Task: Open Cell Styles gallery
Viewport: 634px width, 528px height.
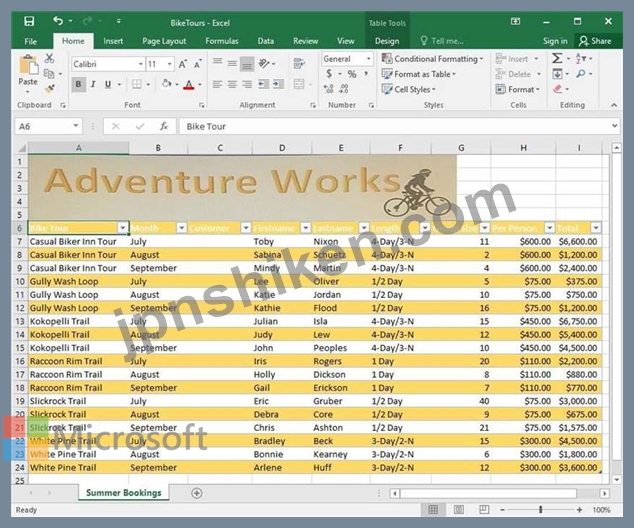Action: tap(408, 89)
